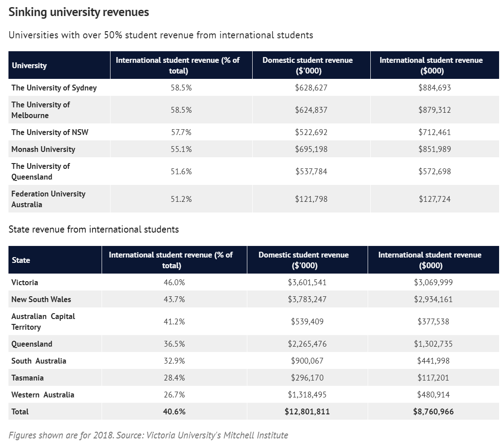
Task: Click the Total row label
Action: (x=20, y=412)
